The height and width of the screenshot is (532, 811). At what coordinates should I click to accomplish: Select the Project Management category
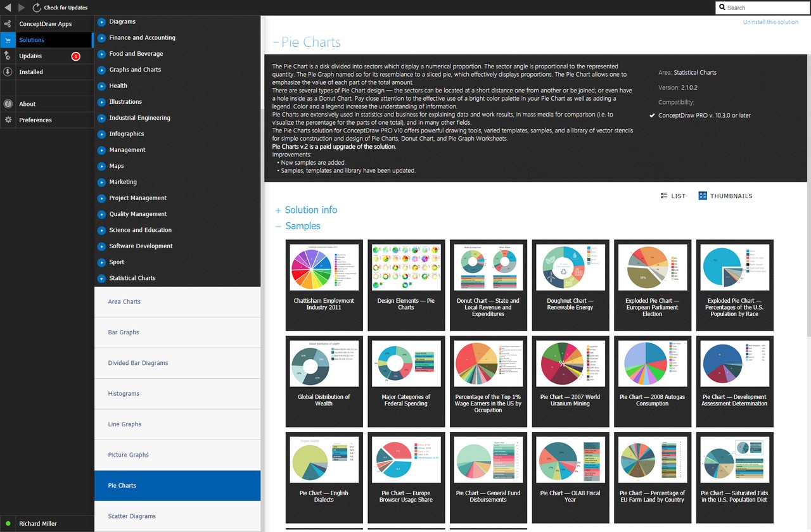[138, 198]
